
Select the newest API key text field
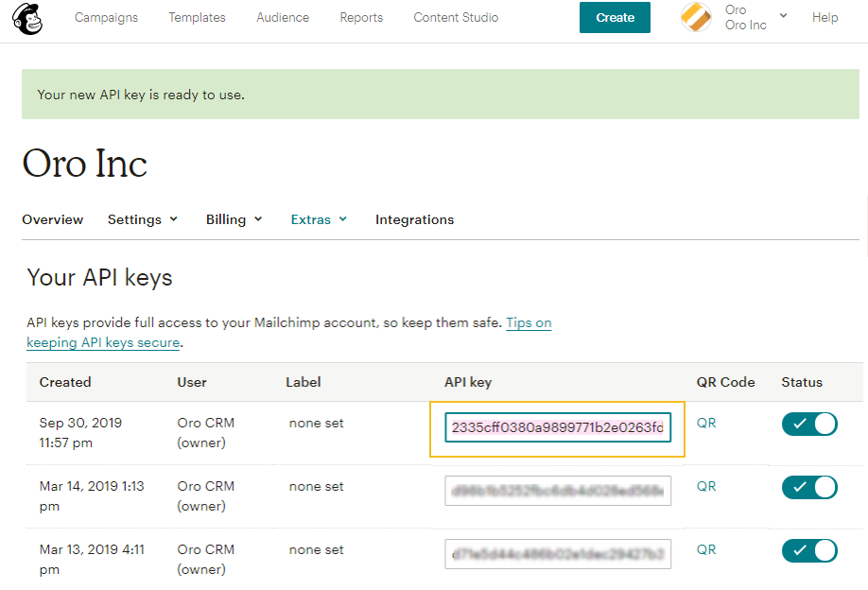[558, 427]
